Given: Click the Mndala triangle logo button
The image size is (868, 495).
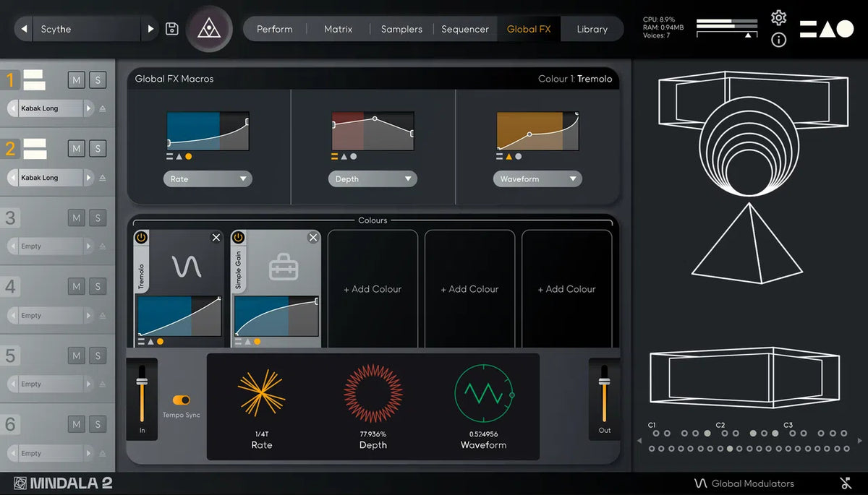Looking at the screenshot, I should point(209,29).
